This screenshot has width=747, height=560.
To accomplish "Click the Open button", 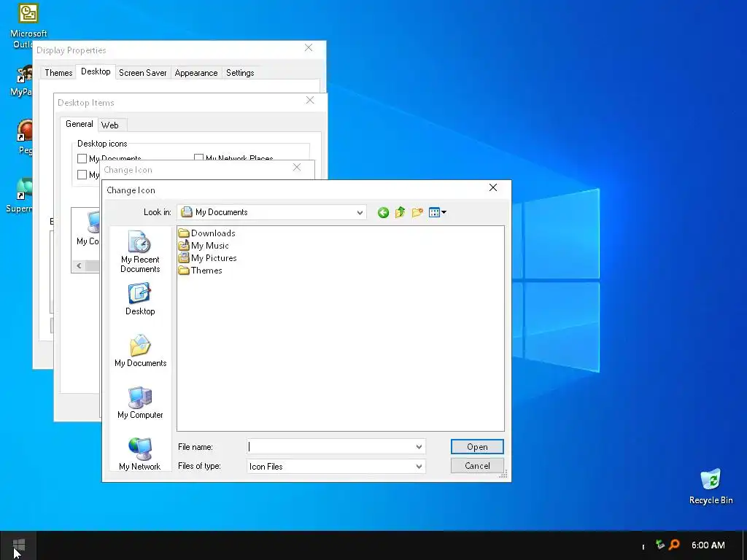I will (x=477, y=447).
